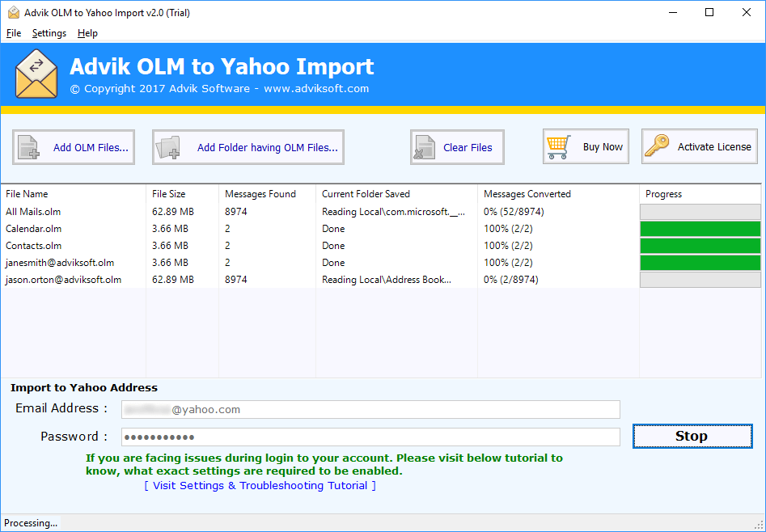Open the File menu
The height and width of the screenshot is (532, 766).
click(x=14, y=33)
